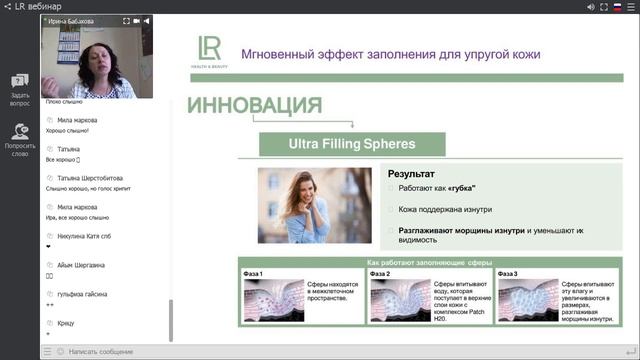
Task: Click the Фаза 1 skin diagram
Action: pos(274,300)
